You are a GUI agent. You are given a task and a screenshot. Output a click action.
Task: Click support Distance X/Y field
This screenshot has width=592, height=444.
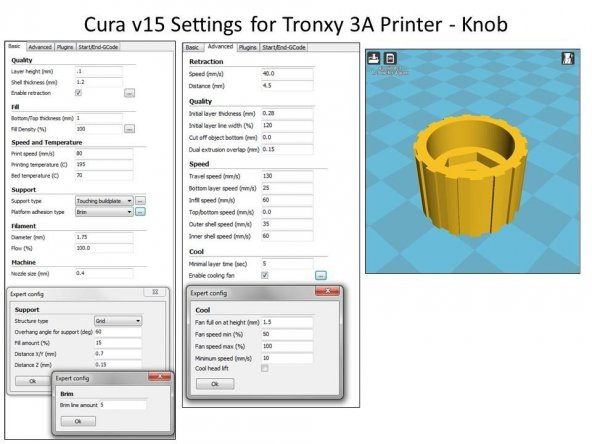[x=118, y=354]
